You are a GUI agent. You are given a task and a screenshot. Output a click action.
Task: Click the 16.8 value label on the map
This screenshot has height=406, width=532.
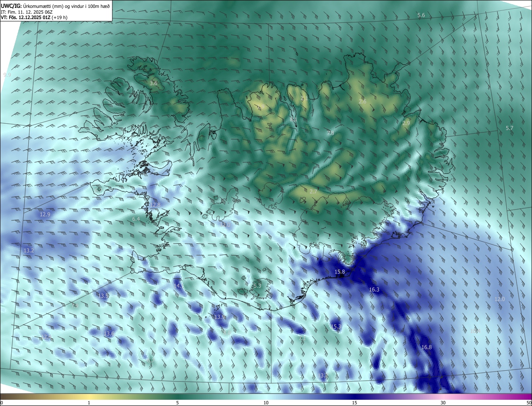click(426, 347)
